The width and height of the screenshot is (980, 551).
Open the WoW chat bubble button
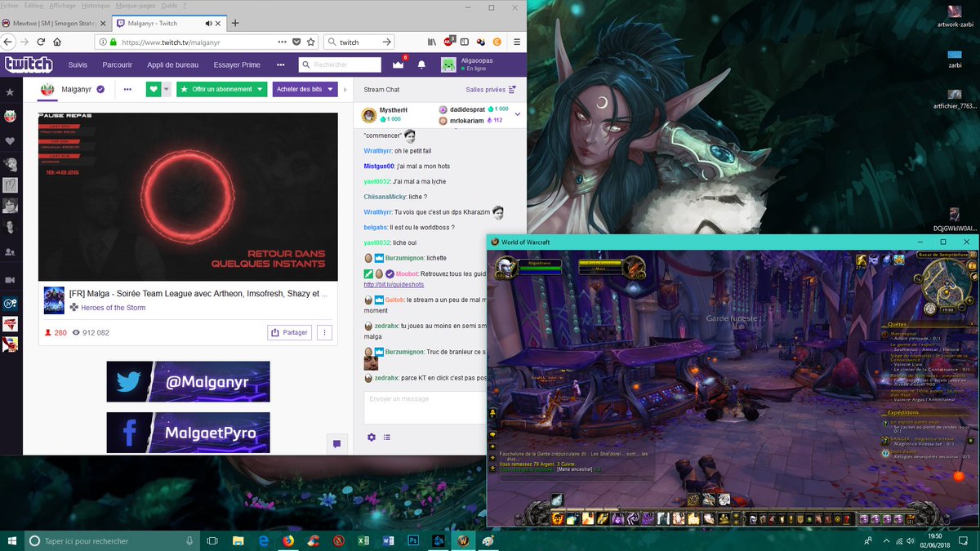click(493, 436)
